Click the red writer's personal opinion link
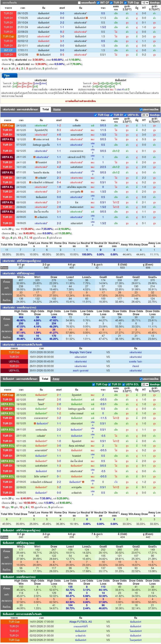The width and height of the screenshot is (161, 644). pyautogui.click(x=80, y=101)
